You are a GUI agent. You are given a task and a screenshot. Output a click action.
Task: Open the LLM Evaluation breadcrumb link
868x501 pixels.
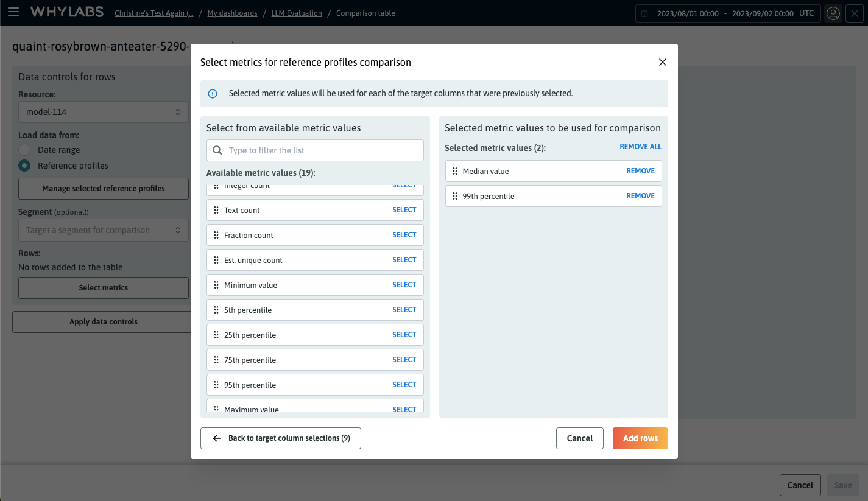(297, 13)
